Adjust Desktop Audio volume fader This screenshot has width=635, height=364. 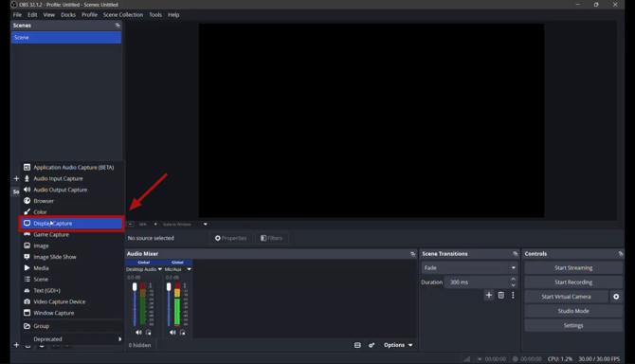tap(135, 287)
